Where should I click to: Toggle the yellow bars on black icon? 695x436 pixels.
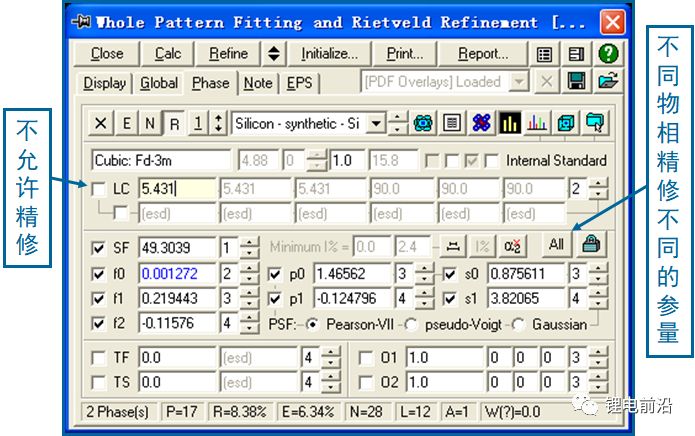tap(510, 123)
